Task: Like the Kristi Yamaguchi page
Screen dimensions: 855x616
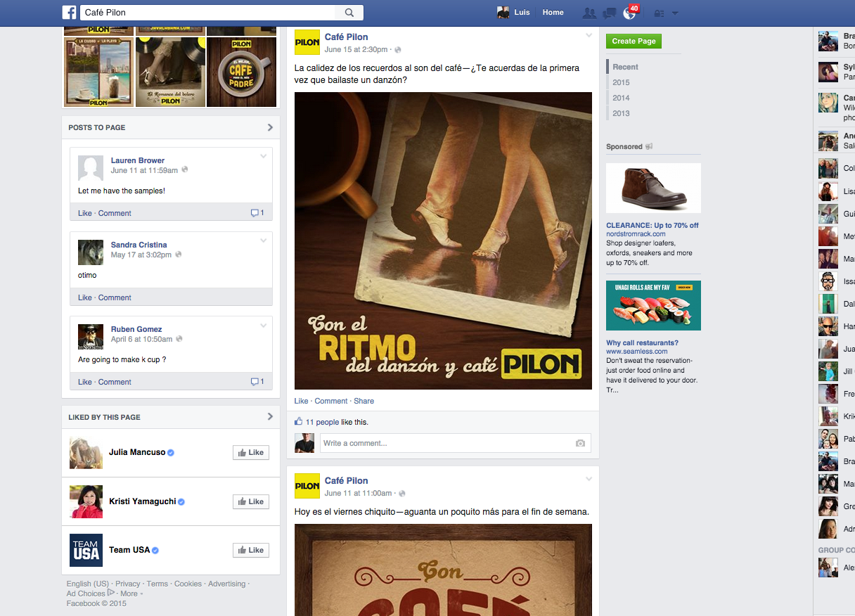Action: coord(250,501)
